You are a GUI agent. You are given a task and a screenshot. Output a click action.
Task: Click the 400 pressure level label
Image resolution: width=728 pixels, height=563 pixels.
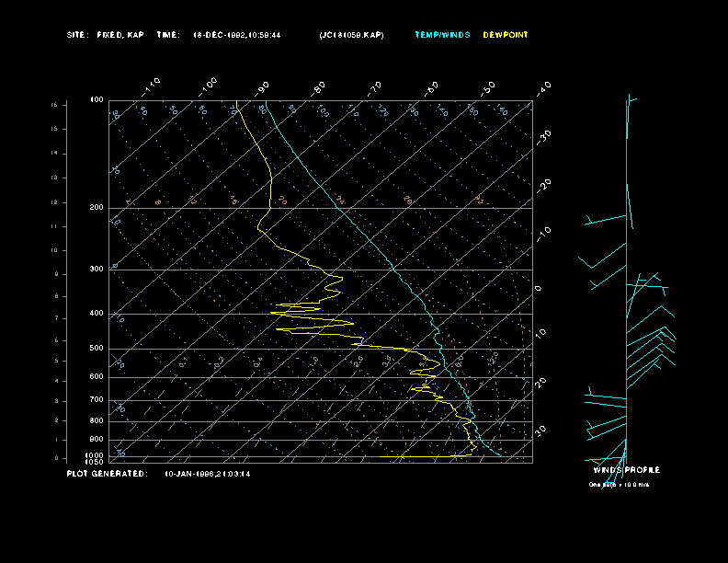[97, 314]
